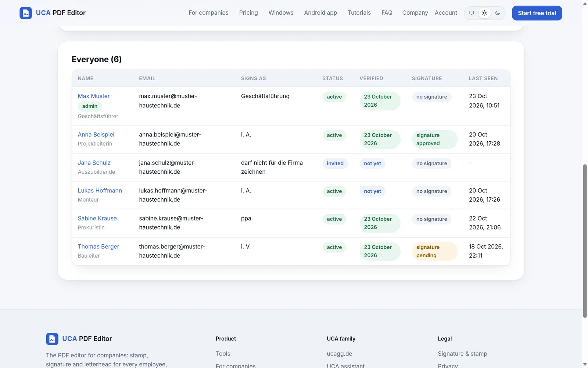Open the For companies menu item
588x368 pixels.
click(x=208, y=13)
